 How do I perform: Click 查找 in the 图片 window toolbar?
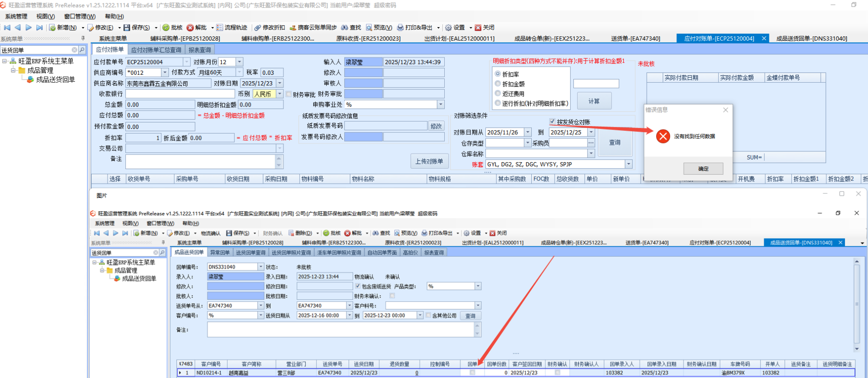[x=381, y=233]
